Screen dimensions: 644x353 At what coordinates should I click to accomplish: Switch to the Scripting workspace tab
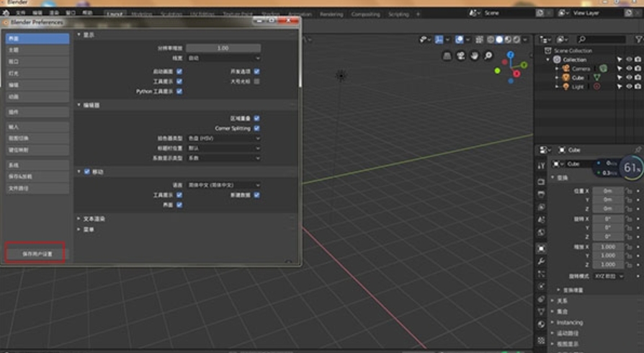click(x=398, y=14)
